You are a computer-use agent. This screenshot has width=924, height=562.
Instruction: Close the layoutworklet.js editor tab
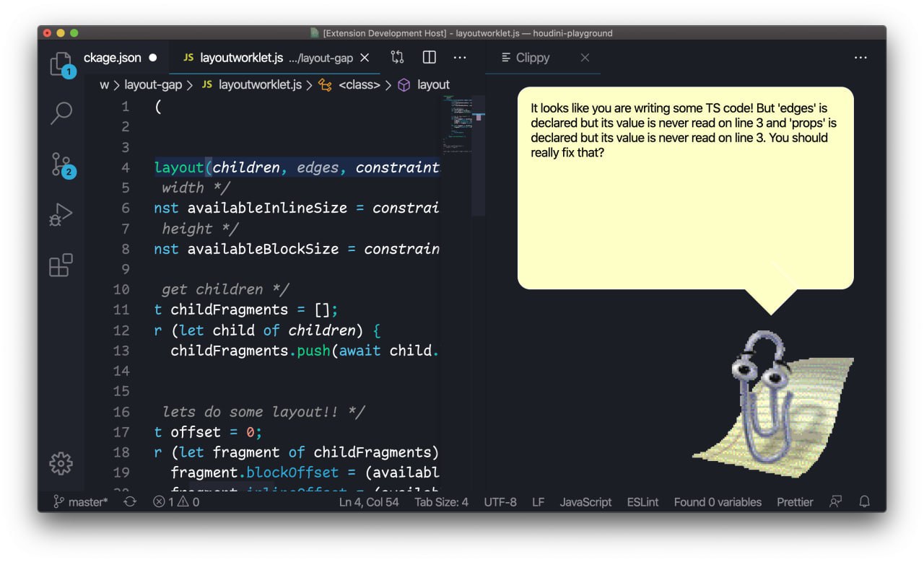pos(365,58)
